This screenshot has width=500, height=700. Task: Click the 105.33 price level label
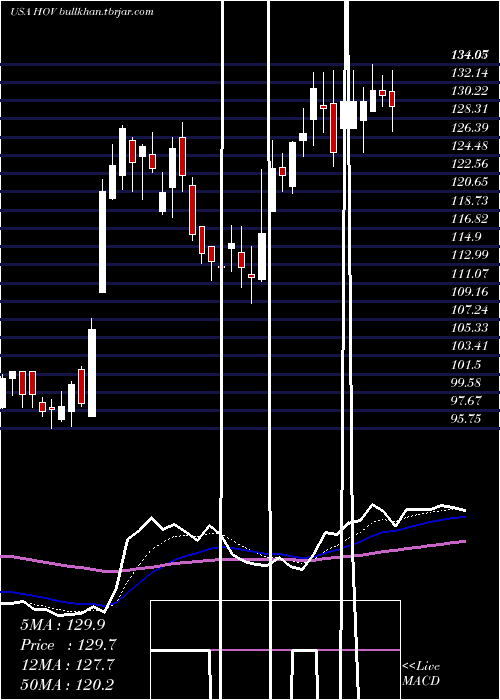[470, 328]
